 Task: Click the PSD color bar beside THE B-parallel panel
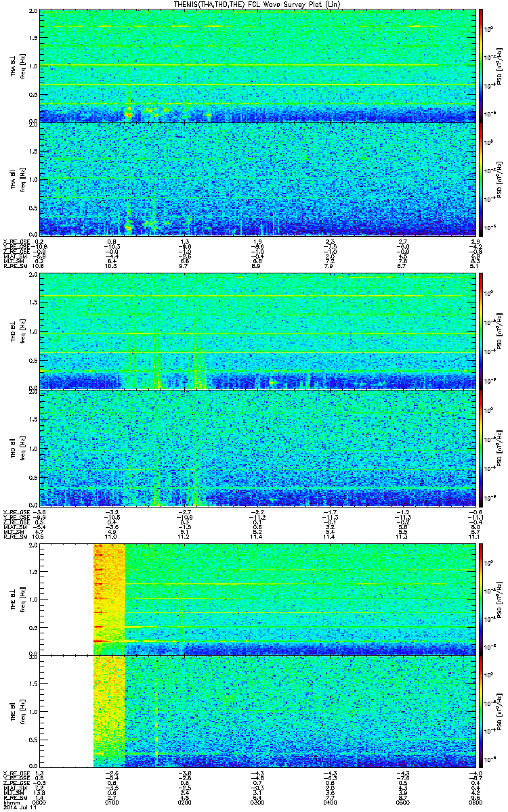point(481,712)
